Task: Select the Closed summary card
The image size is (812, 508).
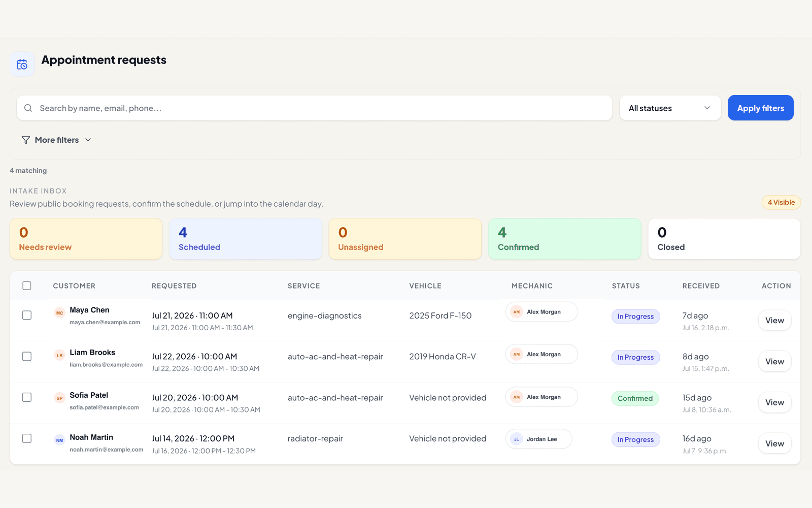Action: pyautogui.click(x=724, y=239)
